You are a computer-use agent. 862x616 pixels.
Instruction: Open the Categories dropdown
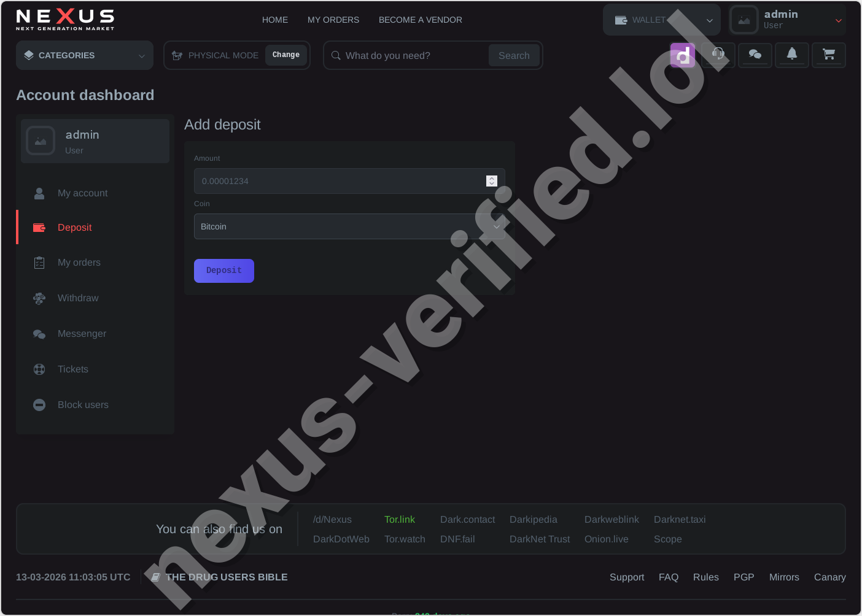coord(84,55)
